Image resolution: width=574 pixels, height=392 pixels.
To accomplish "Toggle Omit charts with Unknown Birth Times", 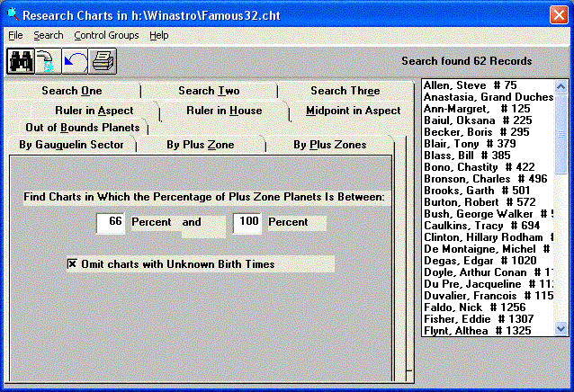I will 73,263.
